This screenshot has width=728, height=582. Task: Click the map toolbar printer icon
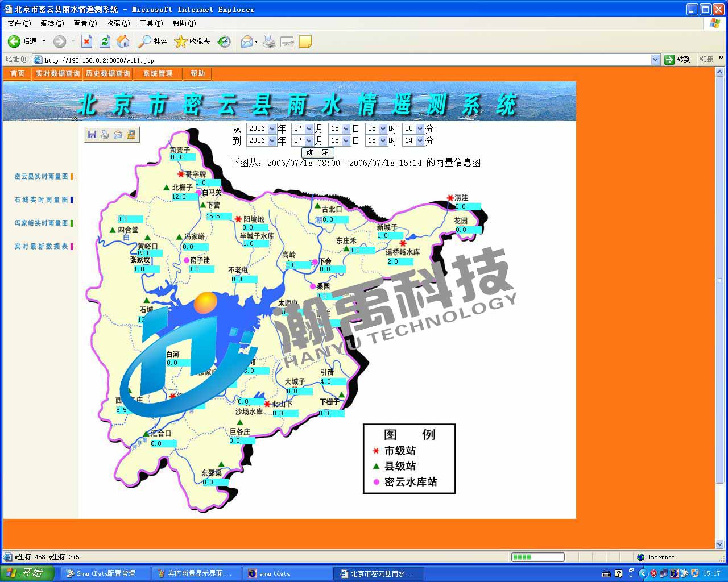[x=105, y=135]
